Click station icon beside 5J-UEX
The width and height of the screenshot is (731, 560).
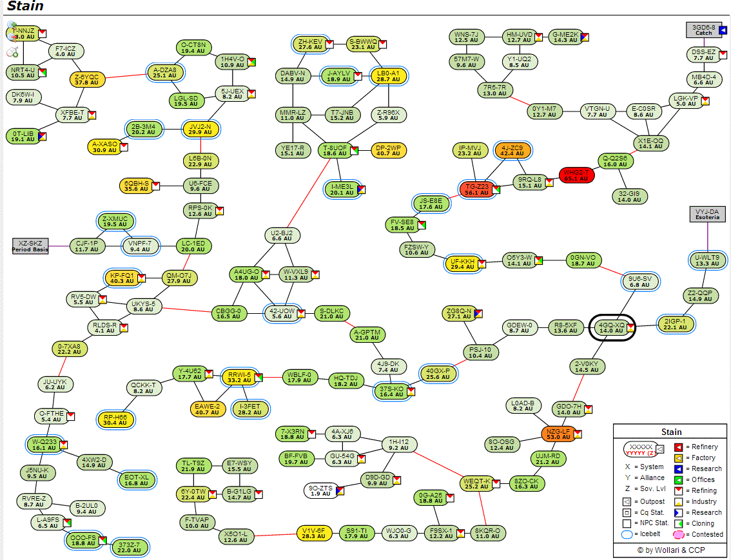click(251, 94)
